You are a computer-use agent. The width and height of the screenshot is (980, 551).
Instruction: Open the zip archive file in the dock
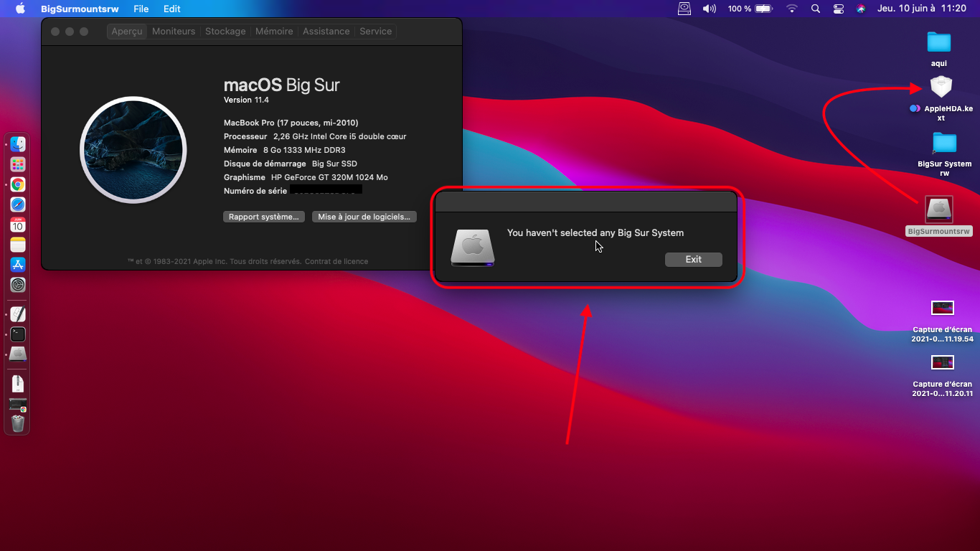(18, 383)
